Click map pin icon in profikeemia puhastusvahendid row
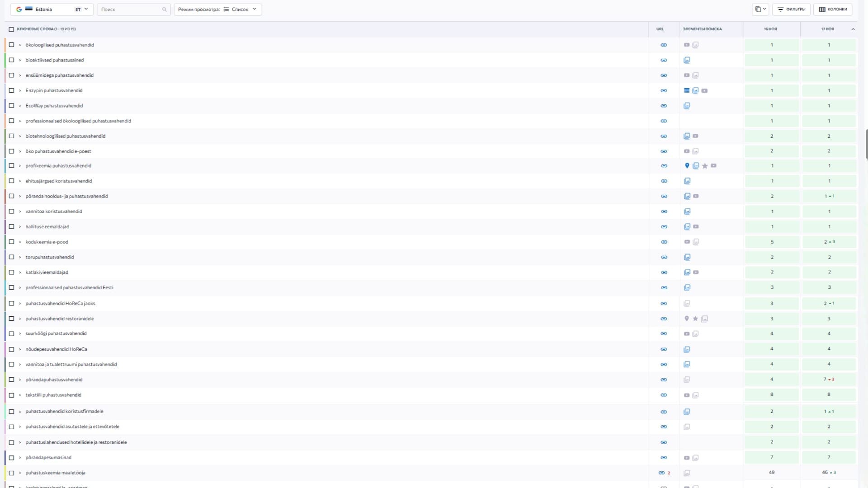The height and width of the screenshot is (488, 868). pos(687,166)
